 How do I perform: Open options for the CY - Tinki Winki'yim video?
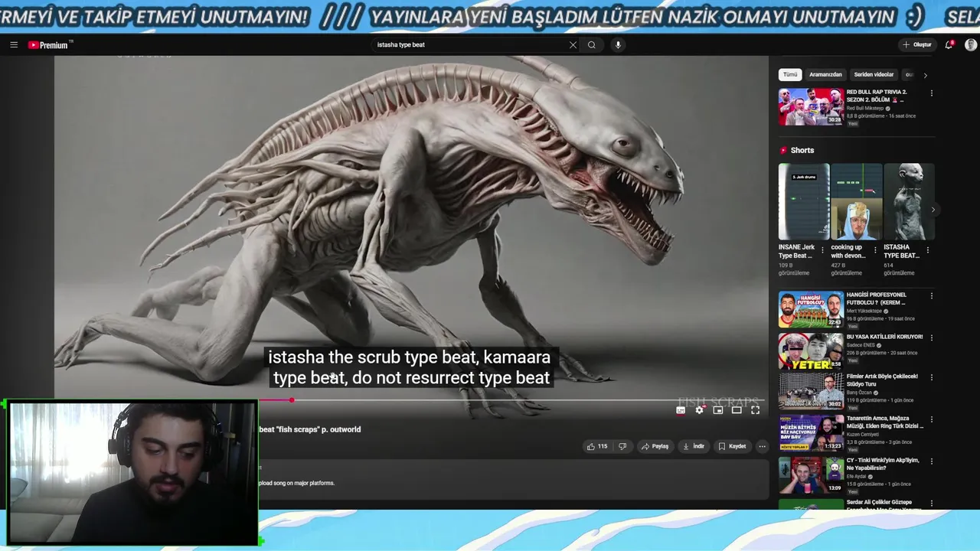(932, 461)
